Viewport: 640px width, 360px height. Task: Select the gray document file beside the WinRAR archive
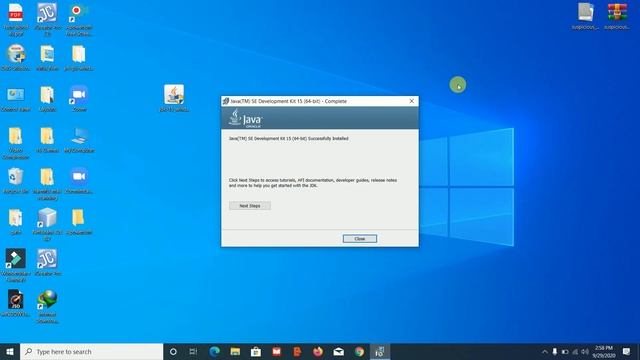(585, 16)
